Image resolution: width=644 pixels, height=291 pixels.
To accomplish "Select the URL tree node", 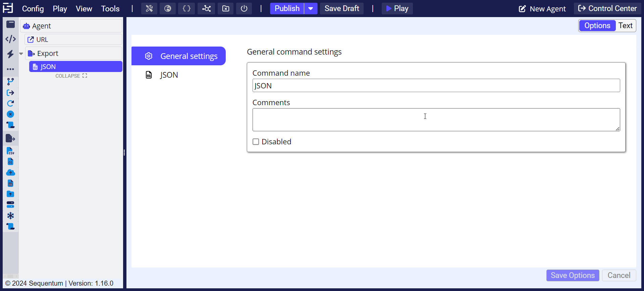I will click(73, 40).
